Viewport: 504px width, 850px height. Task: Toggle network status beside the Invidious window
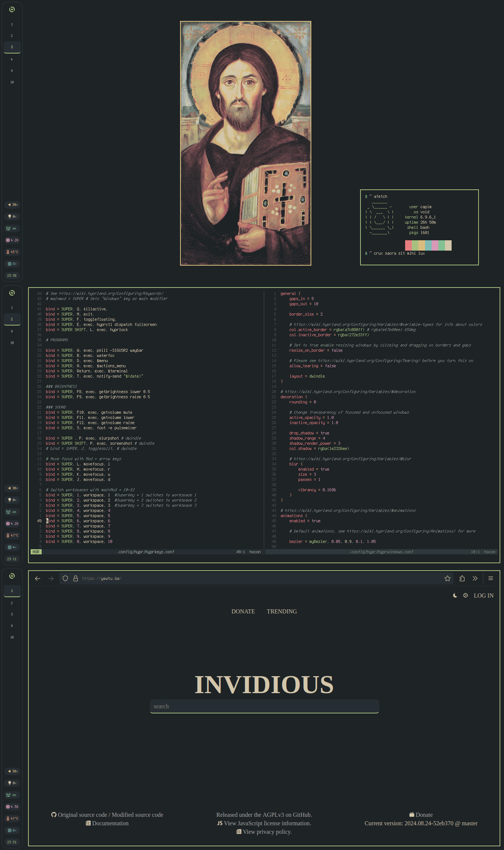click(x=12, y=795)
